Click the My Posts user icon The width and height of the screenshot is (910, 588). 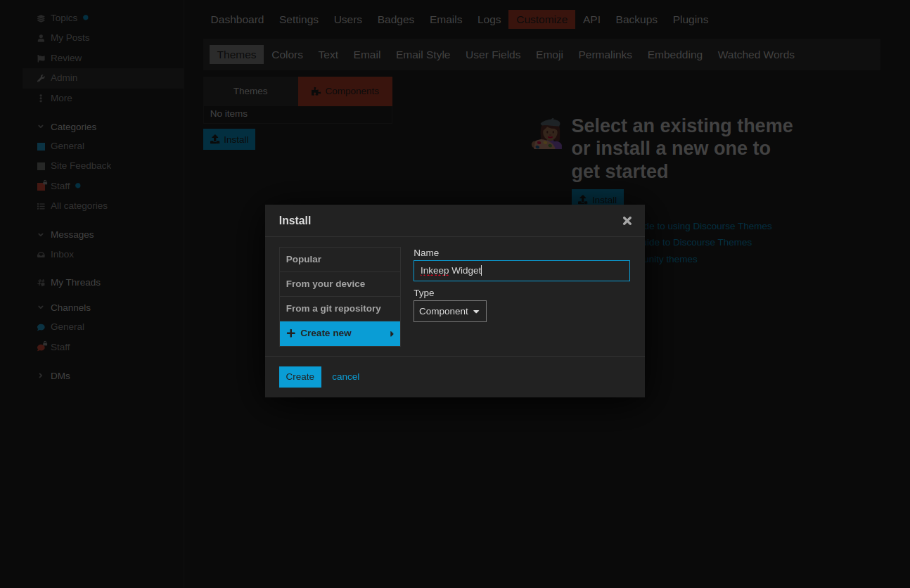[x=41, y=38]
